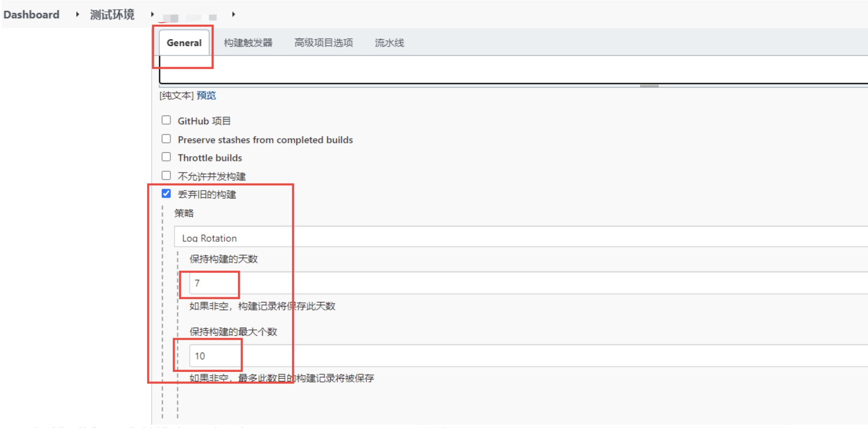Image resolution: width=868 pixels, height=428 pixels.
Task: Click the max builds field showing 10
Action: [x=498, y=356]
